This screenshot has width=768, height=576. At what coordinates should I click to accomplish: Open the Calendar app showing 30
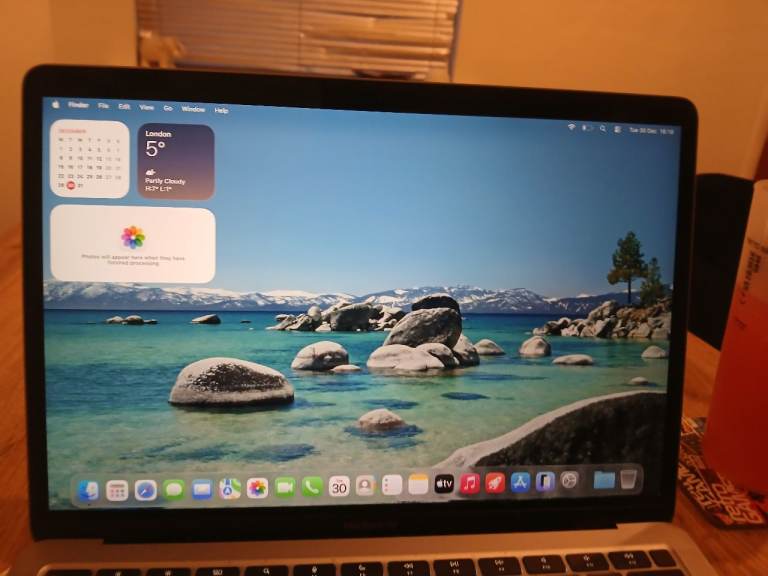[339, 486]
